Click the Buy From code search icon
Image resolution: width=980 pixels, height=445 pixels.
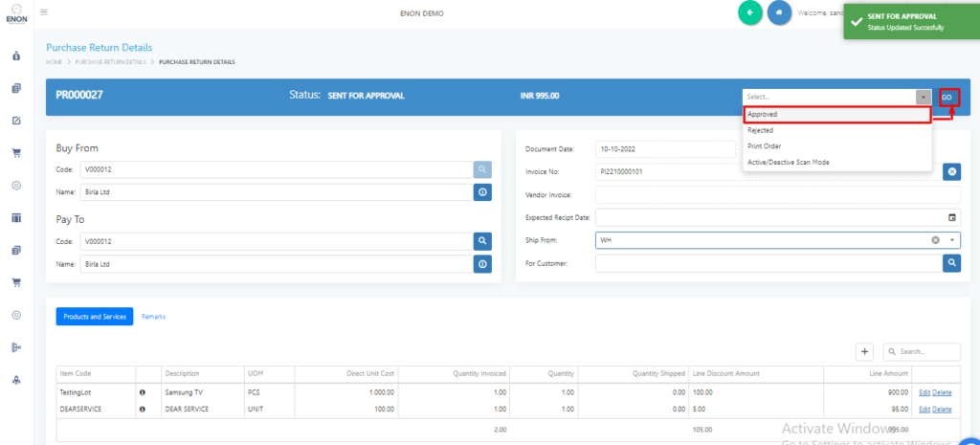(482, 169)
